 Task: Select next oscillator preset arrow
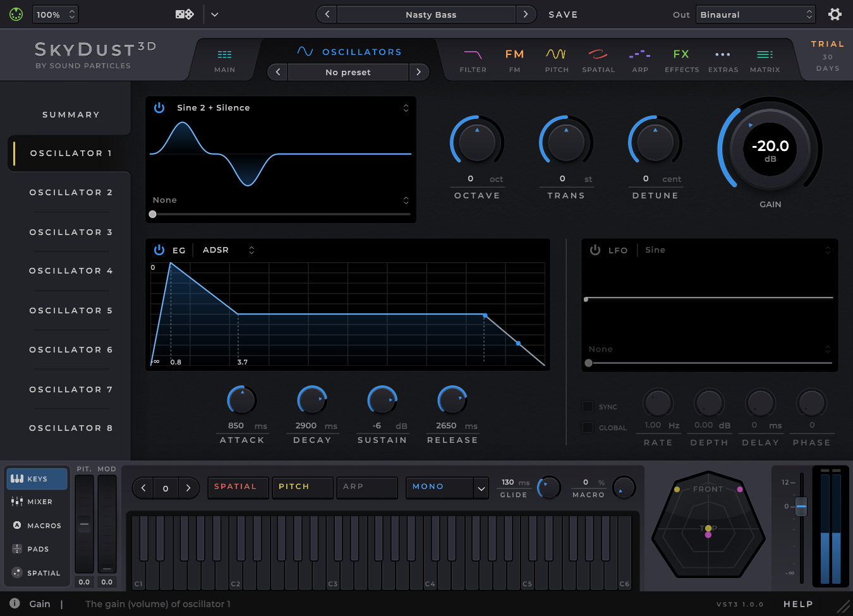(x=418, y=72)
